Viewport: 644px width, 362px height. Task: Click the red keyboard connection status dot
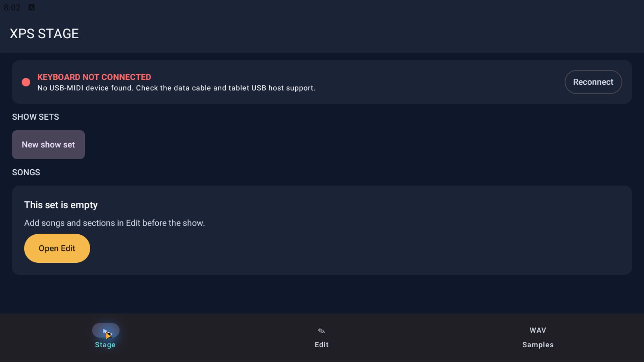click(26, 82)
